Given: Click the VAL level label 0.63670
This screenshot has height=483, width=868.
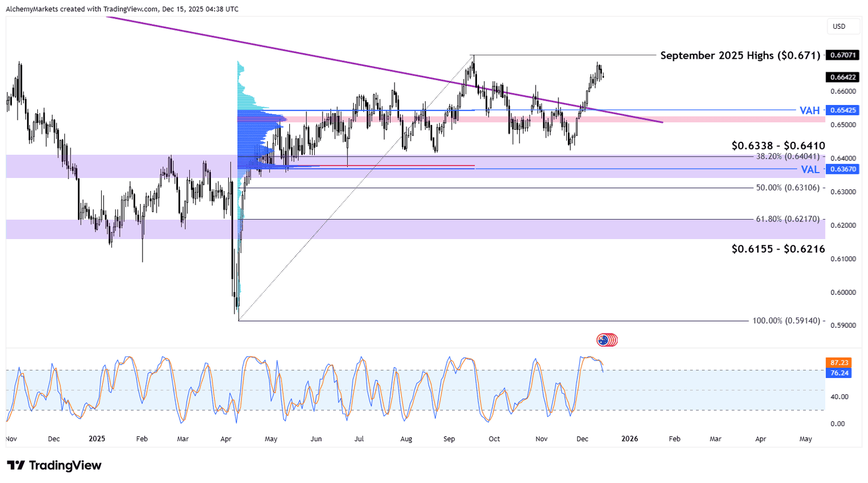Looking at the screenshot, I should 843,169.
